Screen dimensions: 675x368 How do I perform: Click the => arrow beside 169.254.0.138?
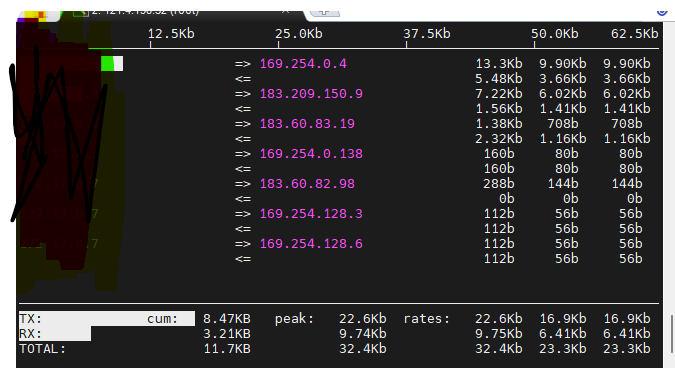[x=243, y=154]
